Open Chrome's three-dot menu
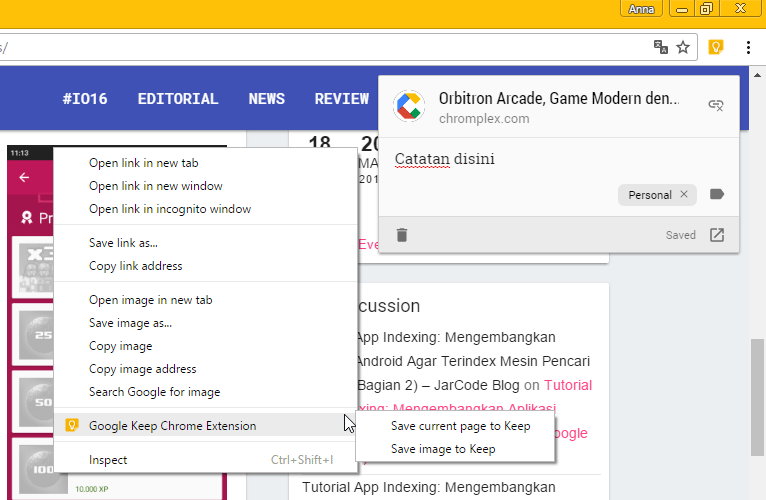The width and height of the screenshot is (766, 500). (748, 47)
